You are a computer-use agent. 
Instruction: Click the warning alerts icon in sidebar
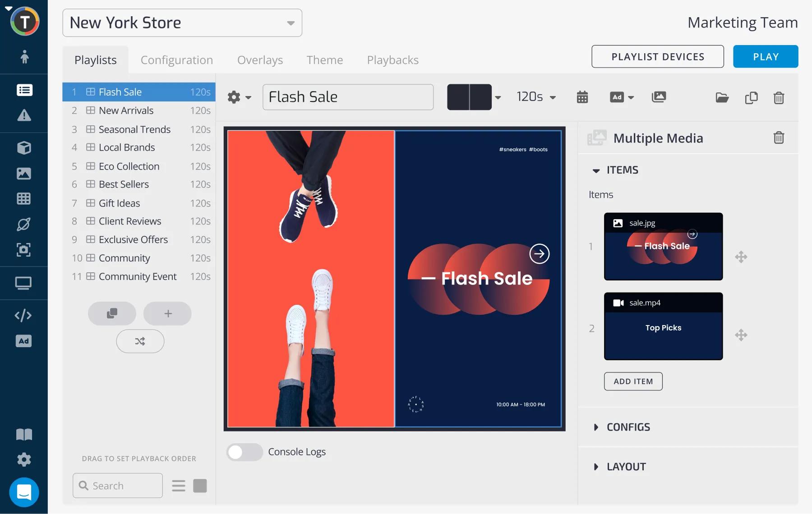click(24, 115)
